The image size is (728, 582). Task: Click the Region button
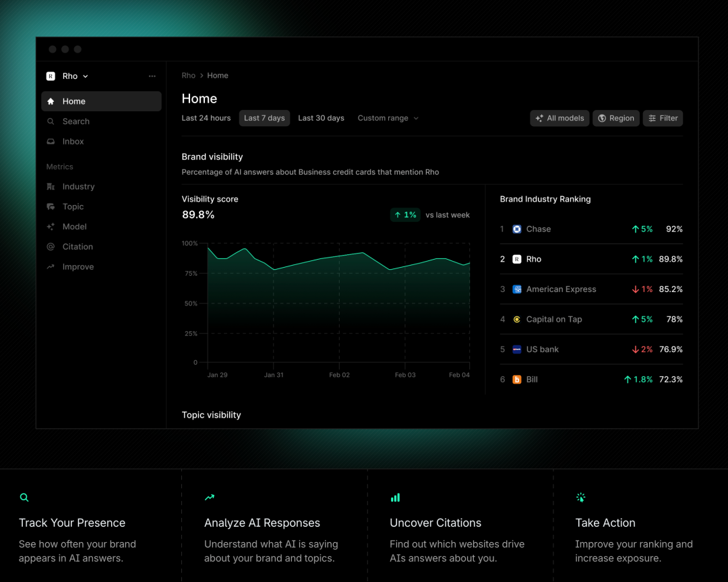coord(616,118)
